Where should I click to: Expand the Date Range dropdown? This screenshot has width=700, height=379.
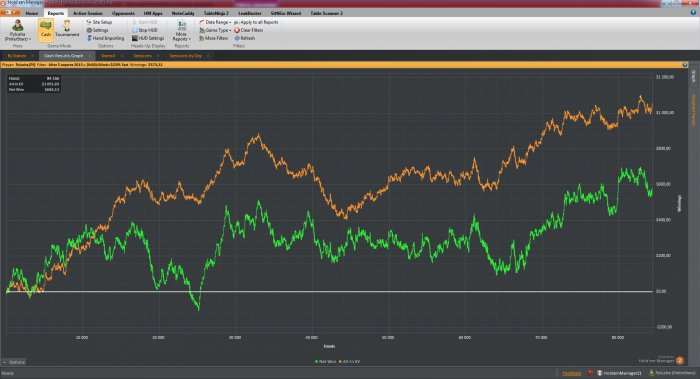[215, 22]
